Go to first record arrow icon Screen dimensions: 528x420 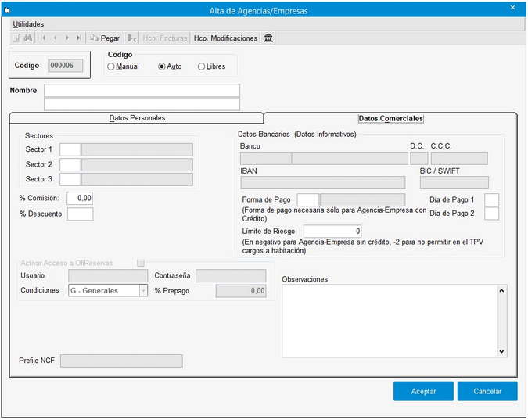coord(43,38)
